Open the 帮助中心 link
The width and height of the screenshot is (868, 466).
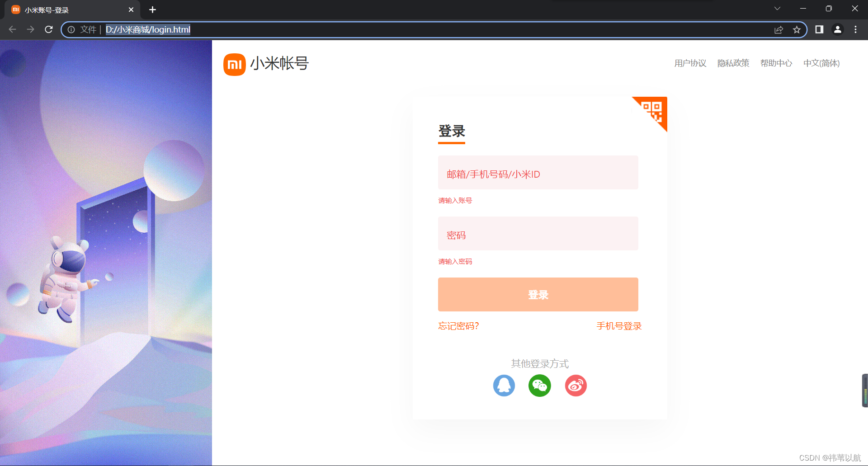tap(776, 63)
